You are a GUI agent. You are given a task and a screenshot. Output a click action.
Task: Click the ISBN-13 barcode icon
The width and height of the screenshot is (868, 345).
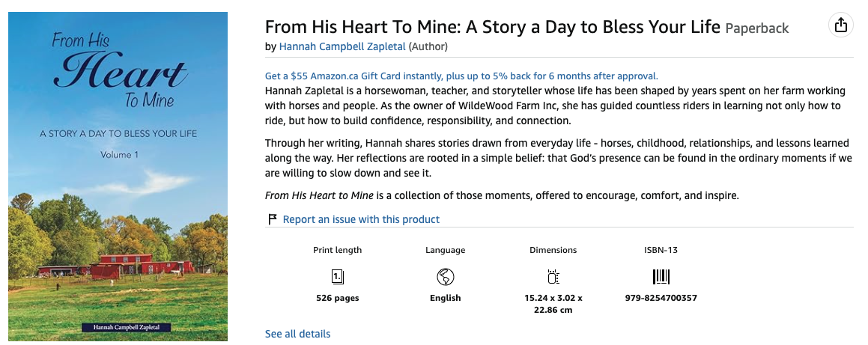tap(661, 277)
